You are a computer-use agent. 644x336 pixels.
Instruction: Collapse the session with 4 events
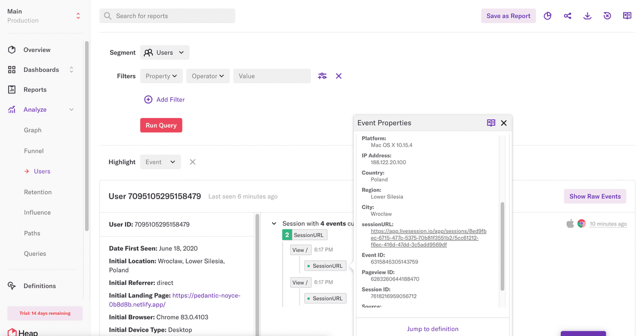coord(274,223)
